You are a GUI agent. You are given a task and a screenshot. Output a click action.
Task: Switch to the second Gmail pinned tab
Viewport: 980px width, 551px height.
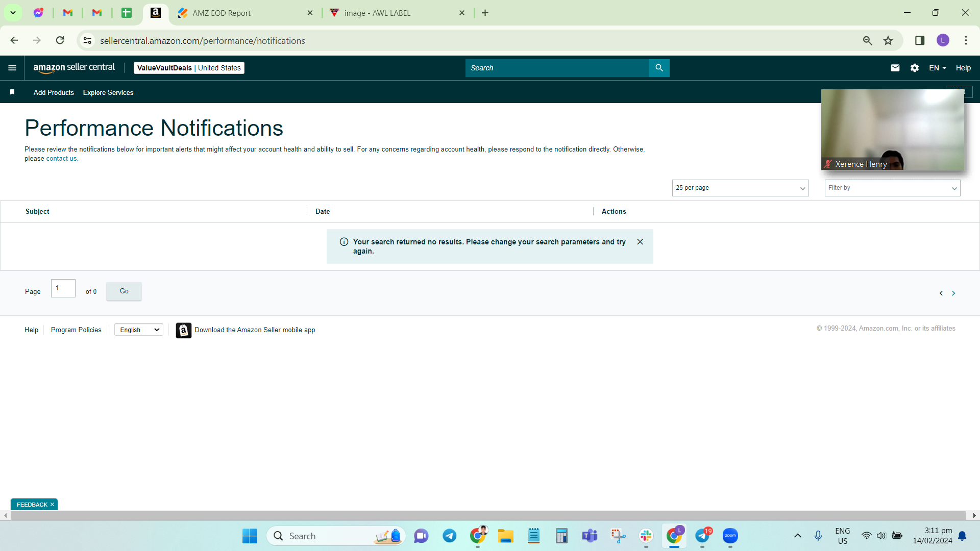96,13
